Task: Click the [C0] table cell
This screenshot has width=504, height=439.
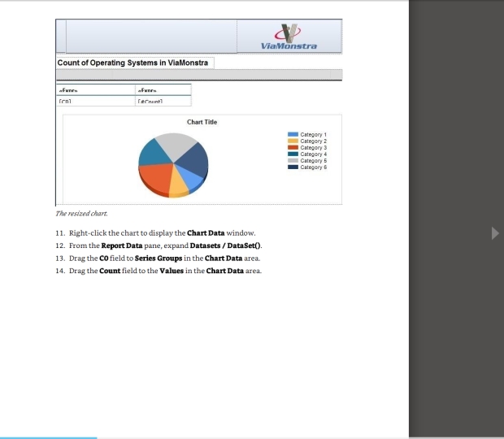Action: 94,102
